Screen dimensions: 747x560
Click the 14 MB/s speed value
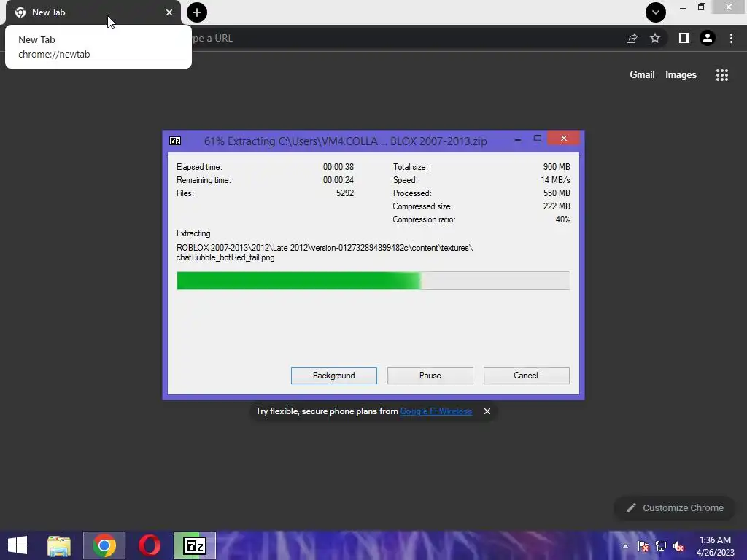pos(555,180)
